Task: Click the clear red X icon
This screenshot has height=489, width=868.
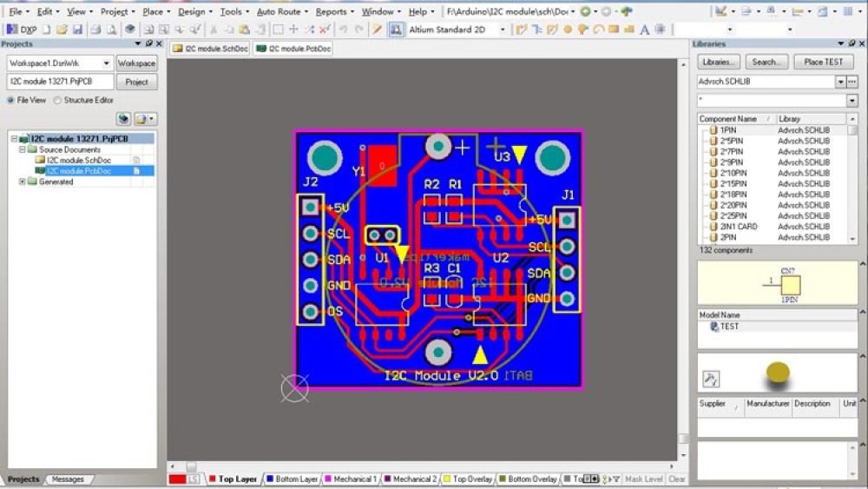Action: click(325, 30)
